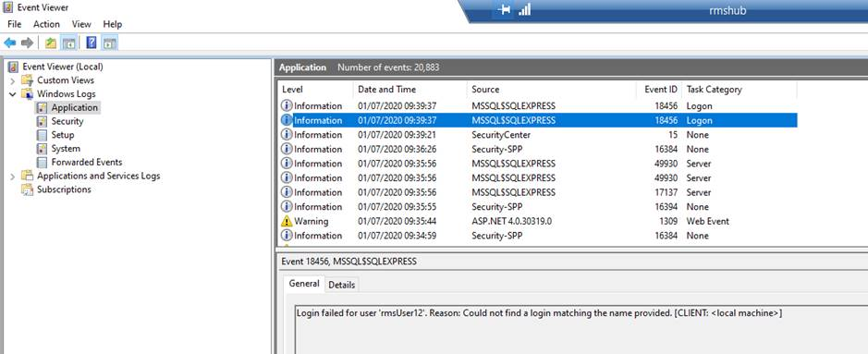
Task: Open the Help menu
Action: pos(113,24)
